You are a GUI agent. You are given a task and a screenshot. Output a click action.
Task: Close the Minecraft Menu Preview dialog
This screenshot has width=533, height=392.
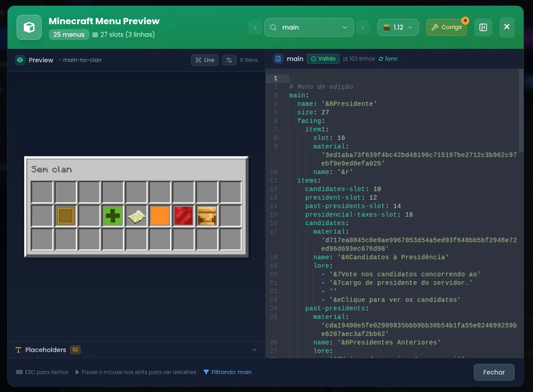507,27
